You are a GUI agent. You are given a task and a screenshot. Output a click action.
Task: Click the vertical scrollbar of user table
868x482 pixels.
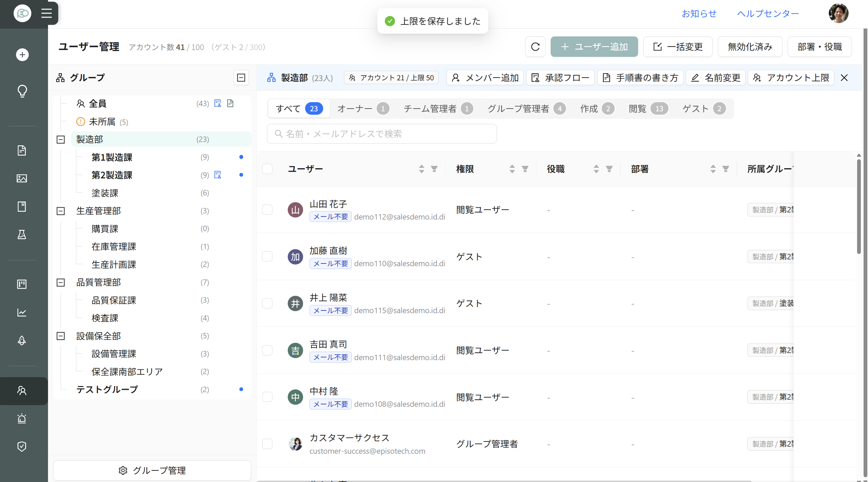859,206
